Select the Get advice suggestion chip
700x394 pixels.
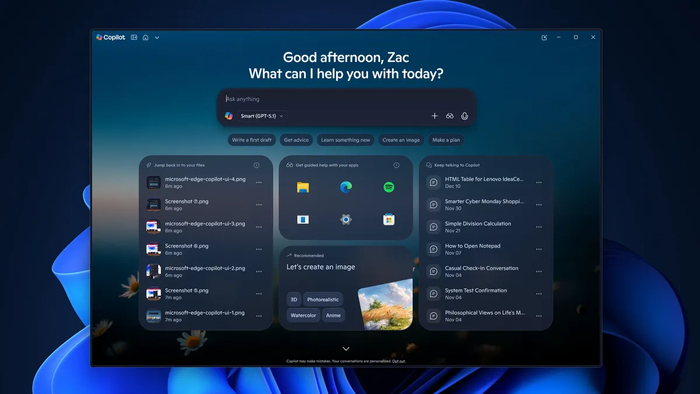(296, 140)
